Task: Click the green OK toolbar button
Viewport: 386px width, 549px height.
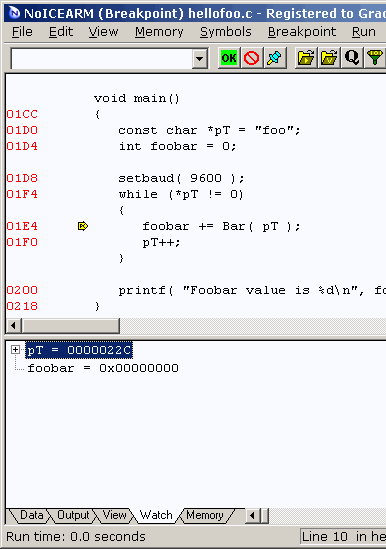Action: [x=229, y=58]
